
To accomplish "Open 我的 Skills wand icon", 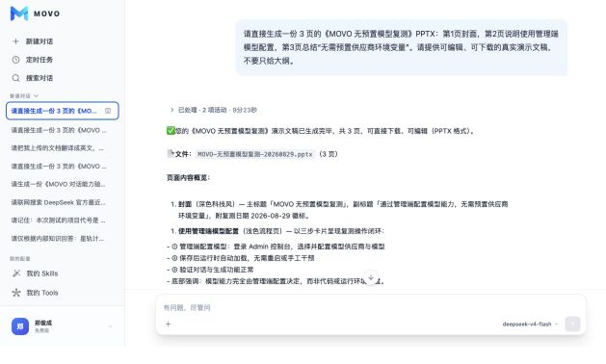I will pos(16,273).
